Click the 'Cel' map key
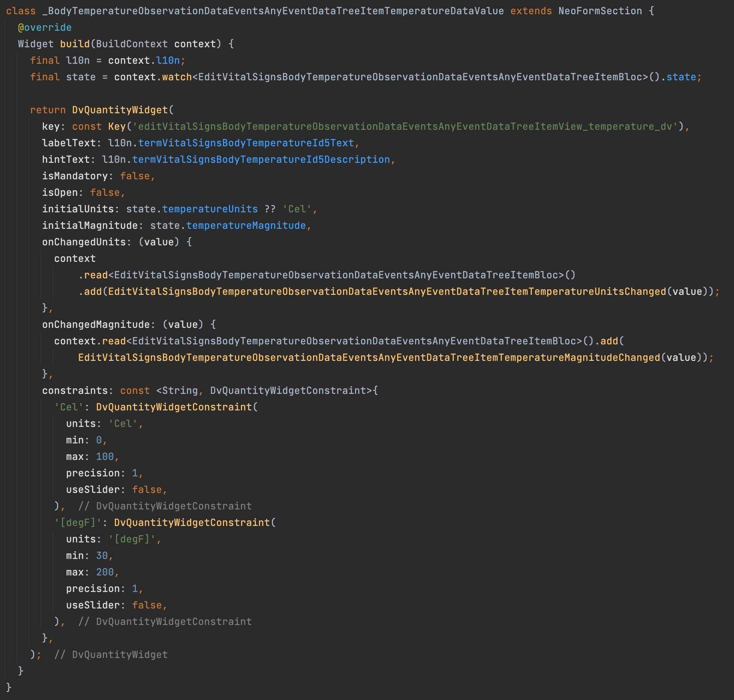Viewport: 734px width, 700px height. click(x=69, y=407)
